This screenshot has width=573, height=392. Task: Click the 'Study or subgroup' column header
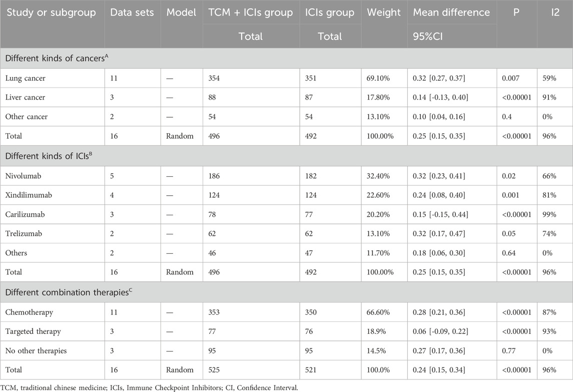pos(50,13)
